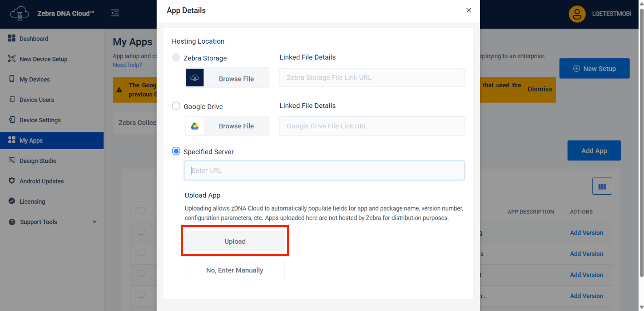Viewport: 644px width, 311px height.
Task: Collapse the sidebar using the hamburger icon
Action: click(115, 13)
